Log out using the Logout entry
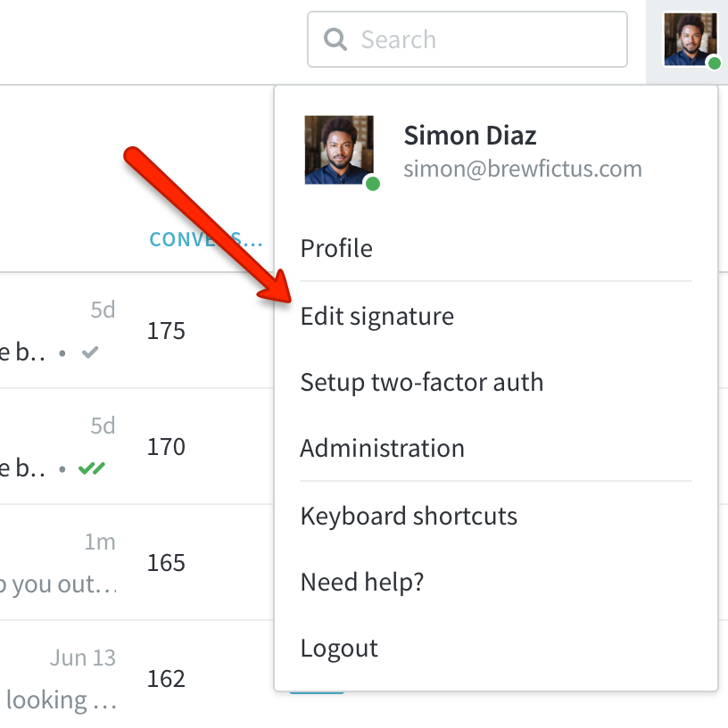 pyautogui.click(x=339, y=648)
